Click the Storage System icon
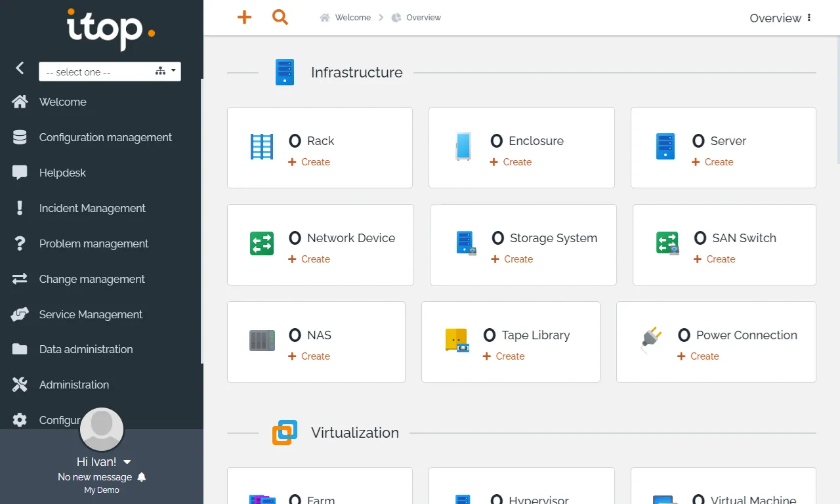Screen dimensions: 840x504 tap(466, 243)
